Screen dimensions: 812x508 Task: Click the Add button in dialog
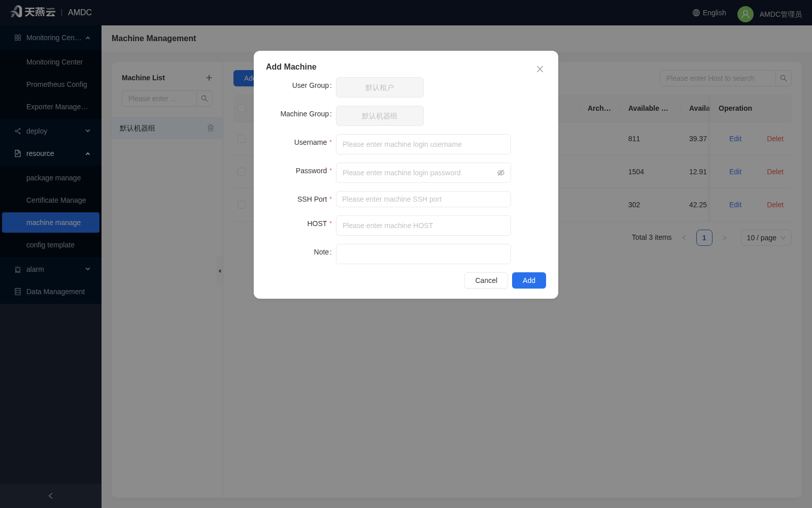(x=529, y=280)
